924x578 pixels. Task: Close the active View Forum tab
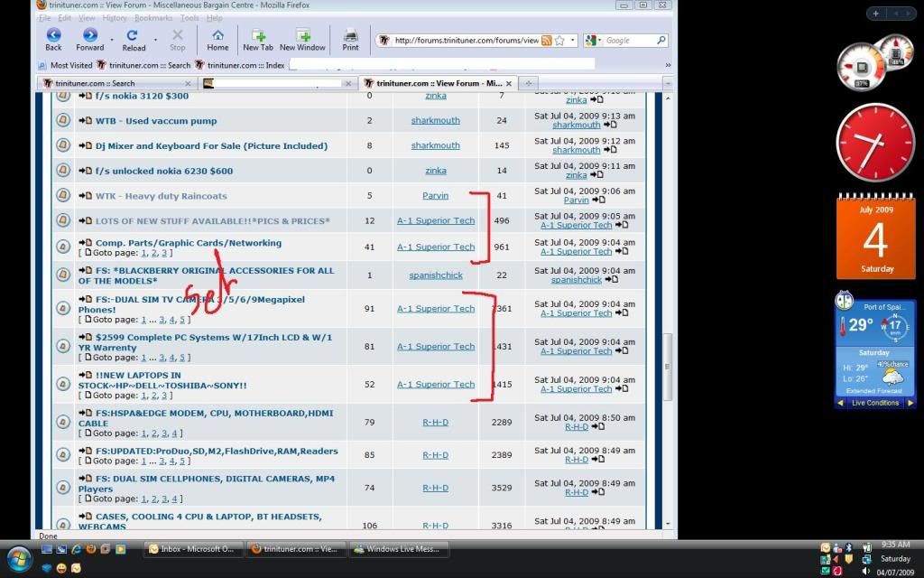pyautogui.click(x=509, y=84)
